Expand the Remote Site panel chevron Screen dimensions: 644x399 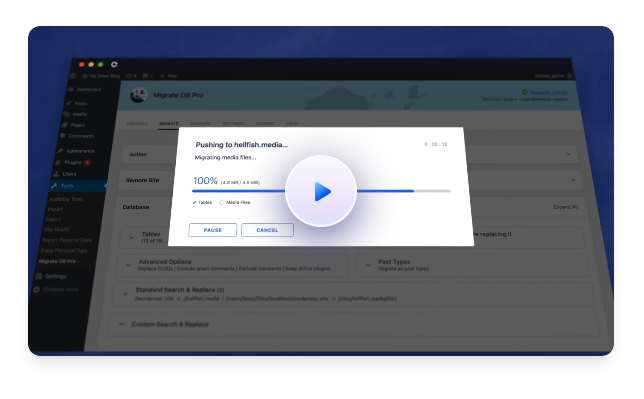573,180
